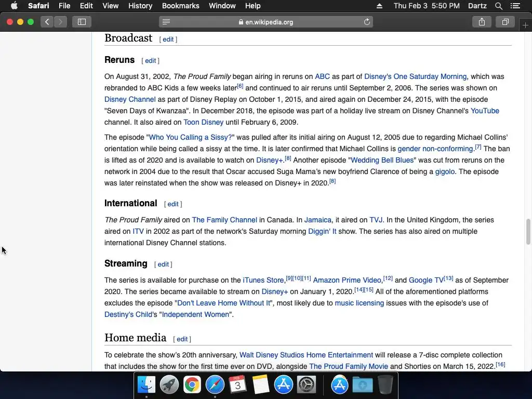Click the page vertical scrollbar thumb

click(528, 232)
